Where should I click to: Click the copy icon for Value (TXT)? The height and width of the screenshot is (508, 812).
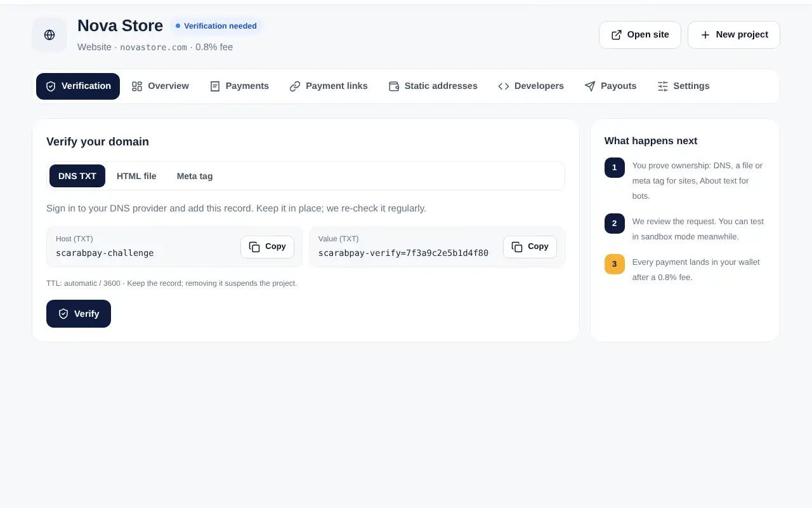517,247
